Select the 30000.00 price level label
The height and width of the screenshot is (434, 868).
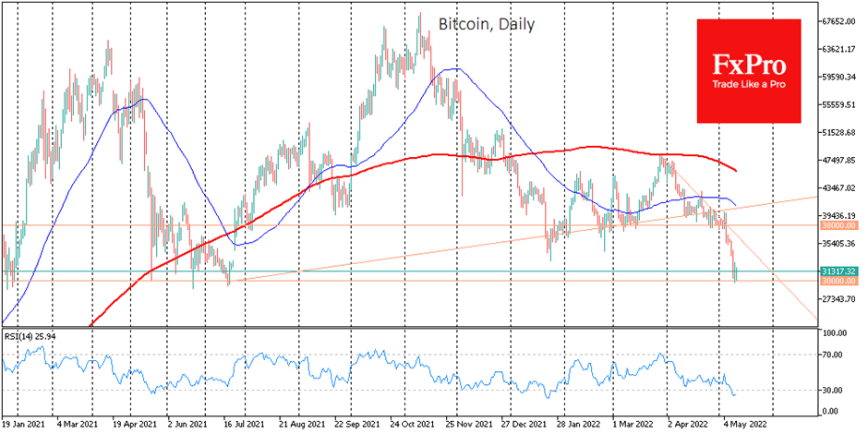pos(838,282)
